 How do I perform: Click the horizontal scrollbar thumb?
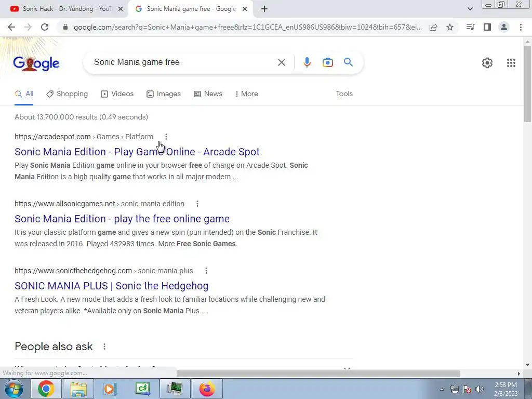[318, 374]
